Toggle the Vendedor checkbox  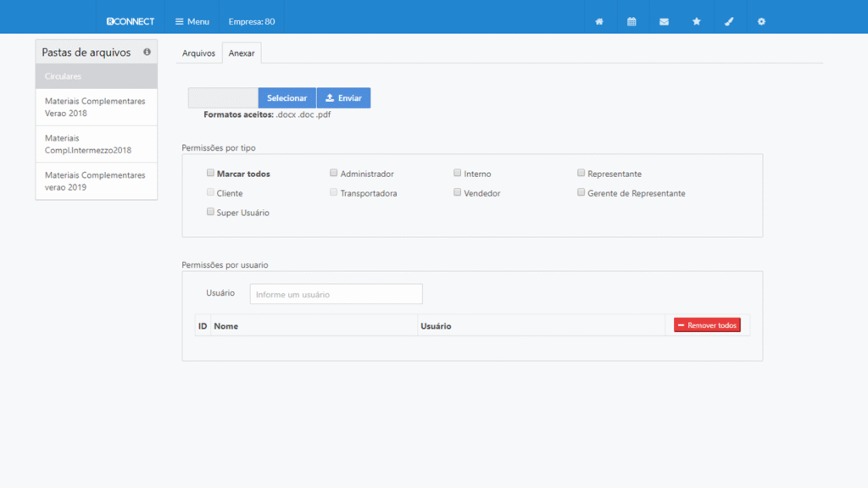point(458,192)
